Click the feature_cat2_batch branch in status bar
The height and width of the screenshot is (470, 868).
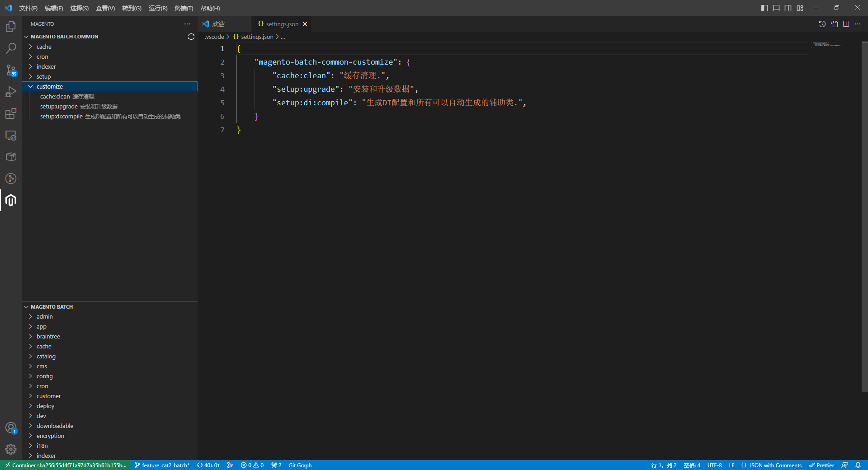coord(162,465)
